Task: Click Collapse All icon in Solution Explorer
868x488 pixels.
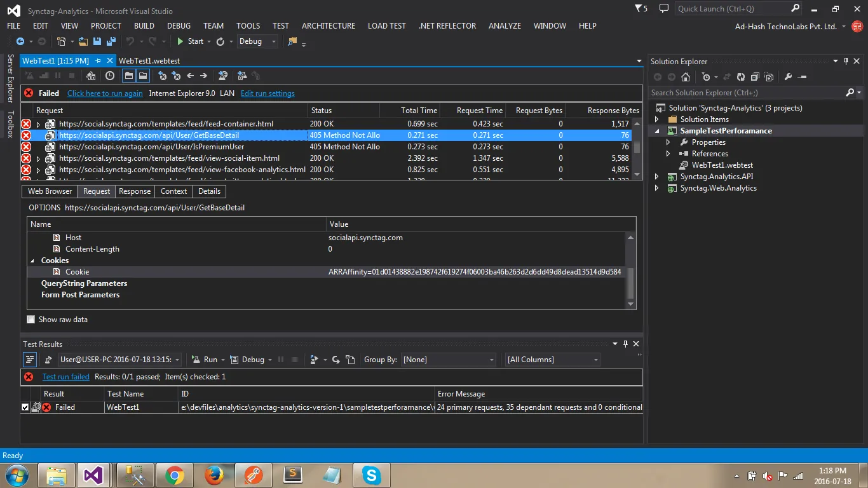Action: point(754,77)
